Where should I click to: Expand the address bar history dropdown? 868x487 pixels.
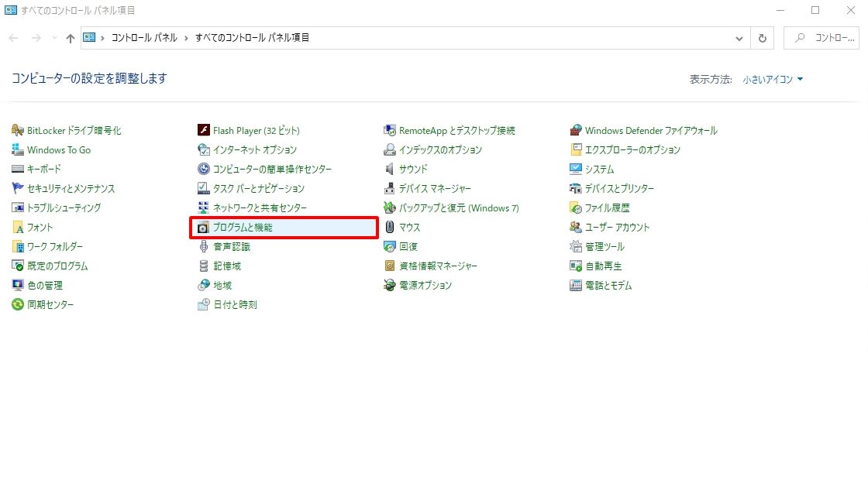739,38
